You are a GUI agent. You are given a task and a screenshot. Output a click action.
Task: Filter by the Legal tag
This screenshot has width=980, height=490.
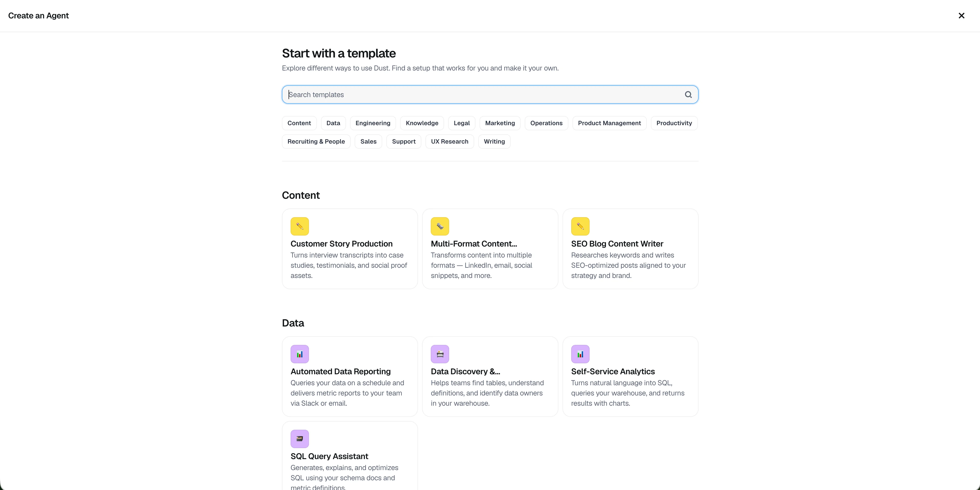pos(461,123)
